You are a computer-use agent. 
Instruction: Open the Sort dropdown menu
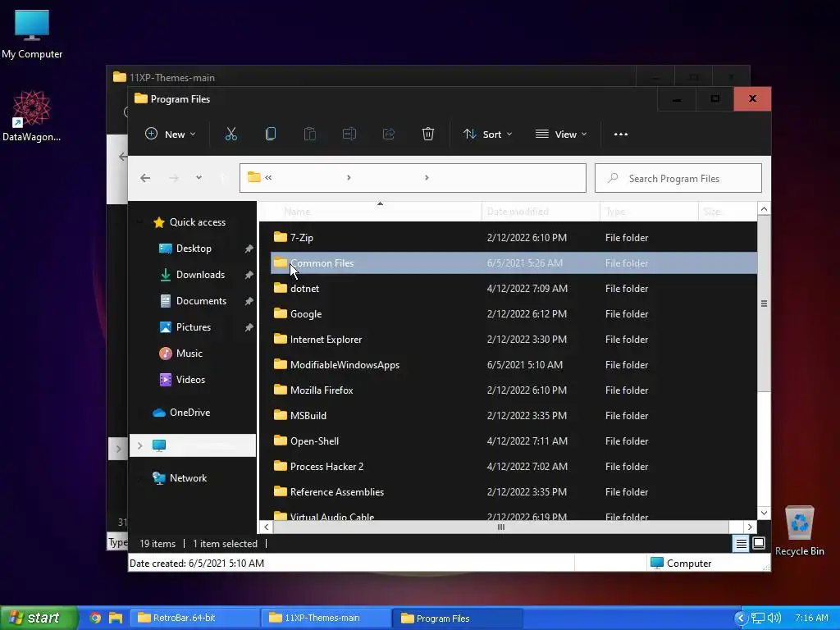487,134
